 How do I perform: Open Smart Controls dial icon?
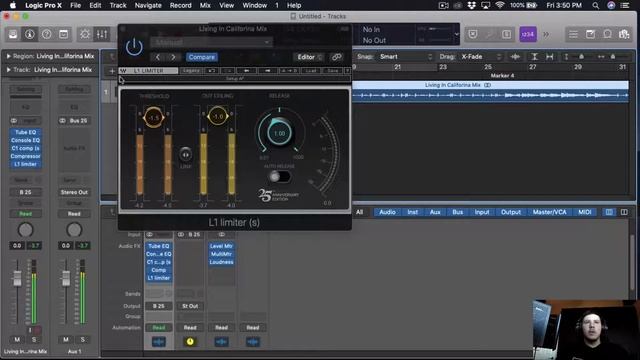click(85, 34)
